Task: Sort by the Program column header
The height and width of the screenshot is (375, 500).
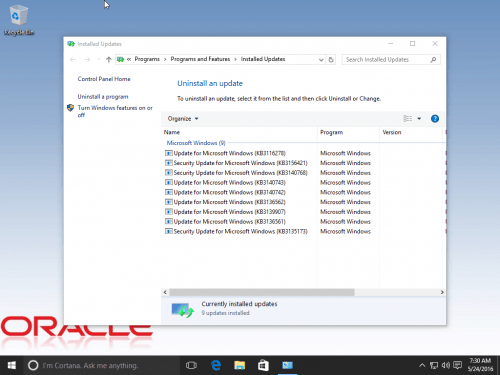Action: (348, 132)
